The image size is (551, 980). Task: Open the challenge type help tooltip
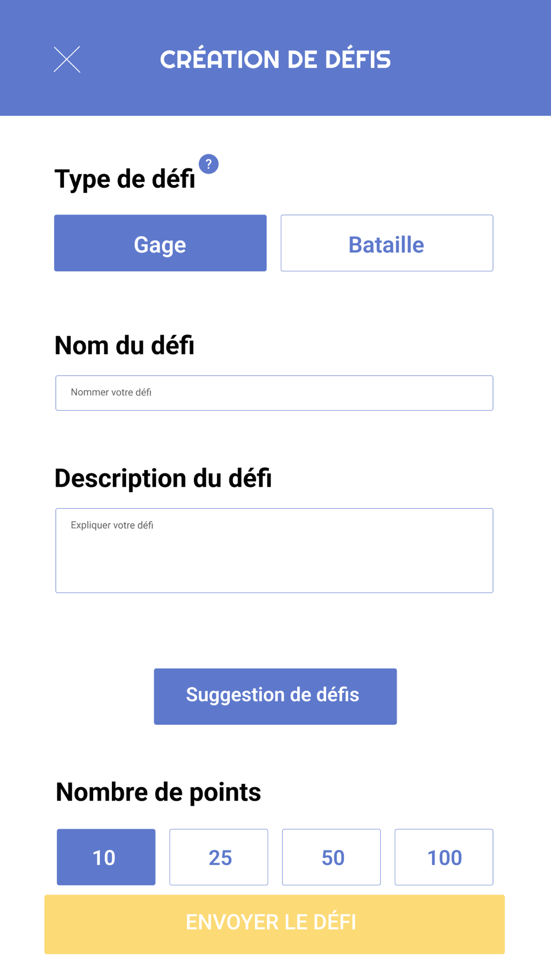(x=209, y=164)
